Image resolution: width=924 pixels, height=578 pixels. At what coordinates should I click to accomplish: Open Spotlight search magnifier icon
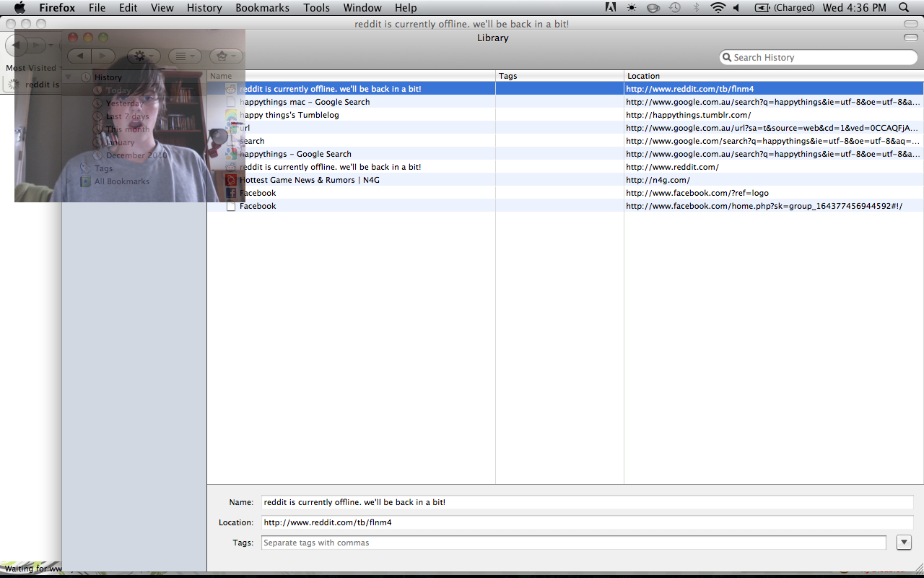click(x=905, y=8)
